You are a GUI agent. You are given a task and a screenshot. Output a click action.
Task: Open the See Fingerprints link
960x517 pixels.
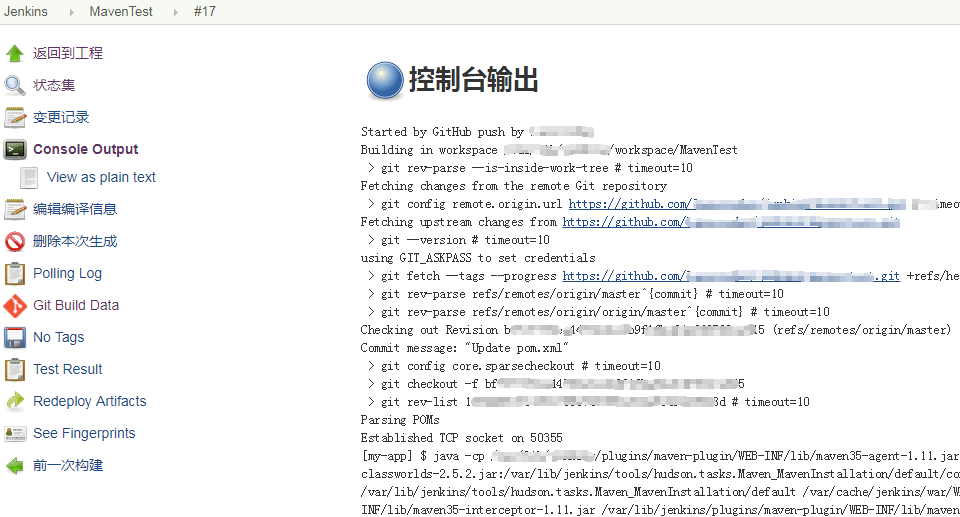(84, 433)
